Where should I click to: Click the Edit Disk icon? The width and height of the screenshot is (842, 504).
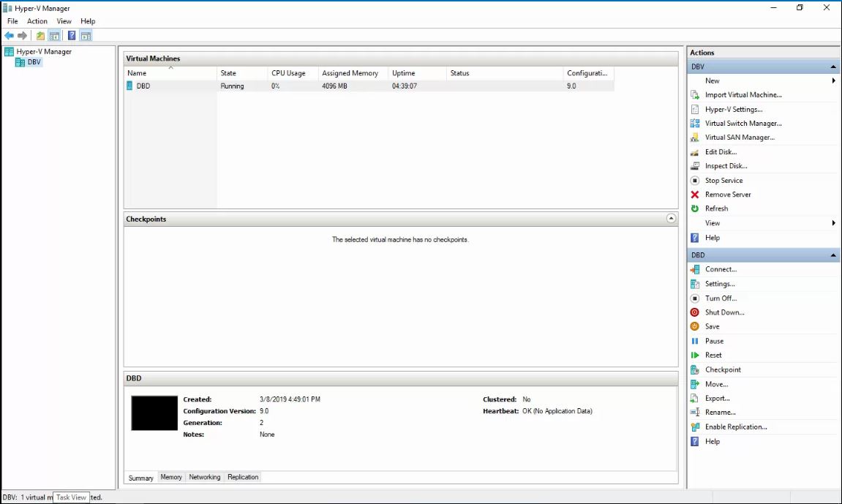click(x=695, y=152)
